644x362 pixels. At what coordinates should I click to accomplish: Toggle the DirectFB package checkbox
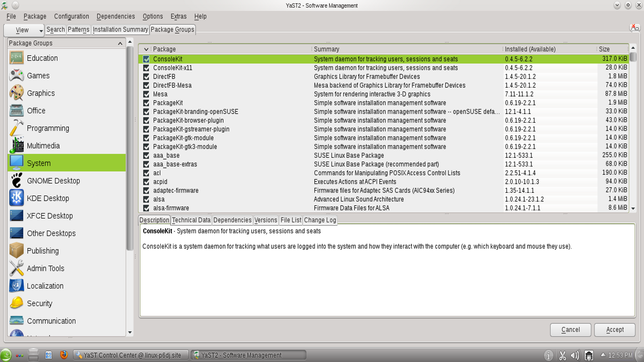pos(146,77)
